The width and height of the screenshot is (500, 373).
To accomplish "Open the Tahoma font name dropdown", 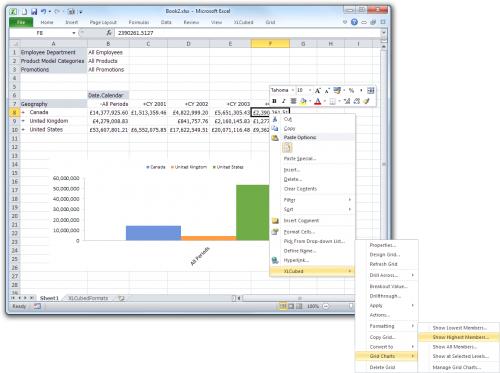I will pos(293,90).
